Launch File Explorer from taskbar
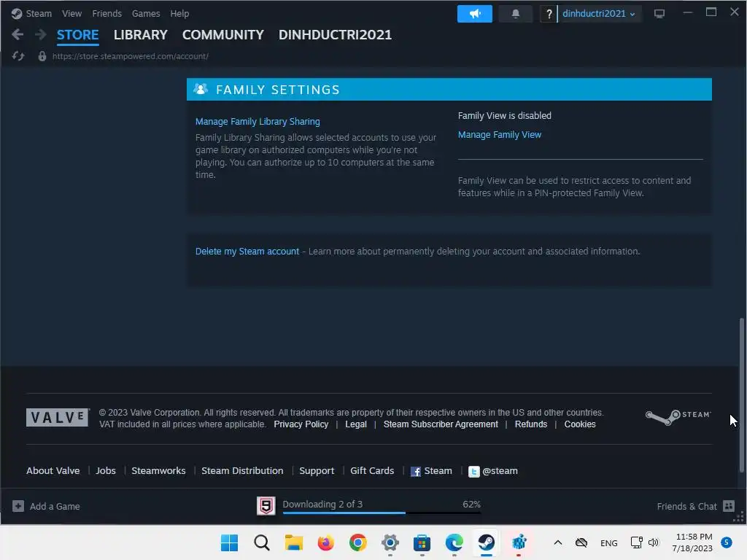Screen dimensions: 747x560 pos(293,542)
